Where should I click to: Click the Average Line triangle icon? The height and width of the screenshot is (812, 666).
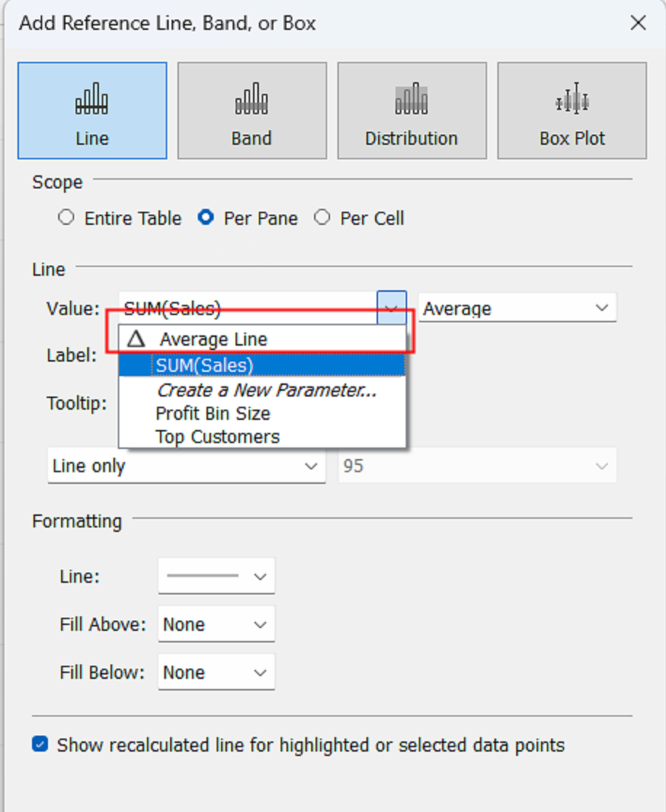coord(136,339)
